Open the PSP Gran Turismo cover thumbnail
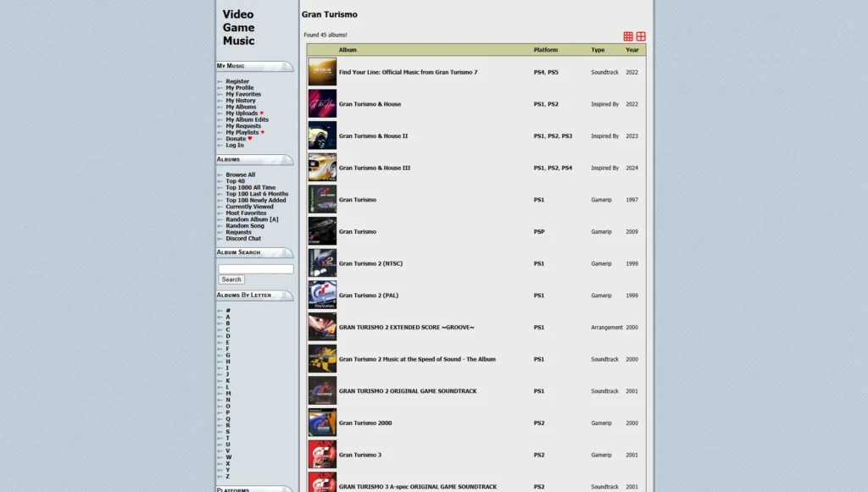The height and width of the screenshot is (492, 868). [322, 232]
